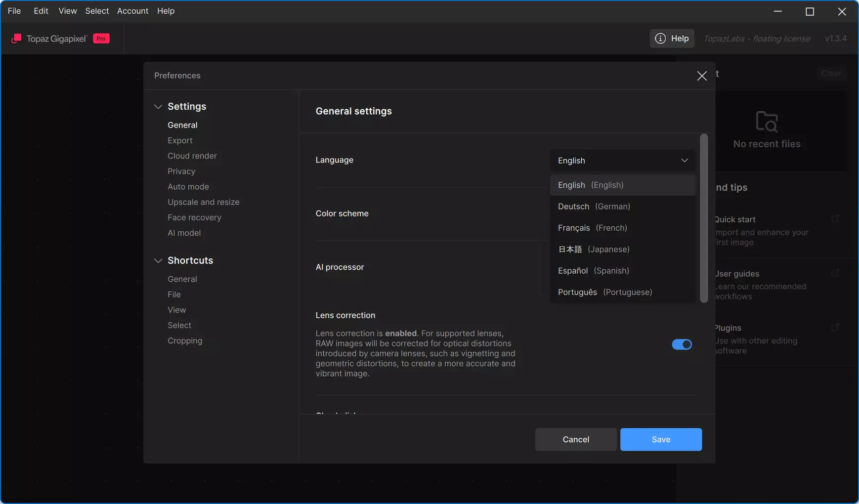Click the settings panel vertical scrollbar
Image resolution: width=859 pixels, height=504 pixels.
704,218
